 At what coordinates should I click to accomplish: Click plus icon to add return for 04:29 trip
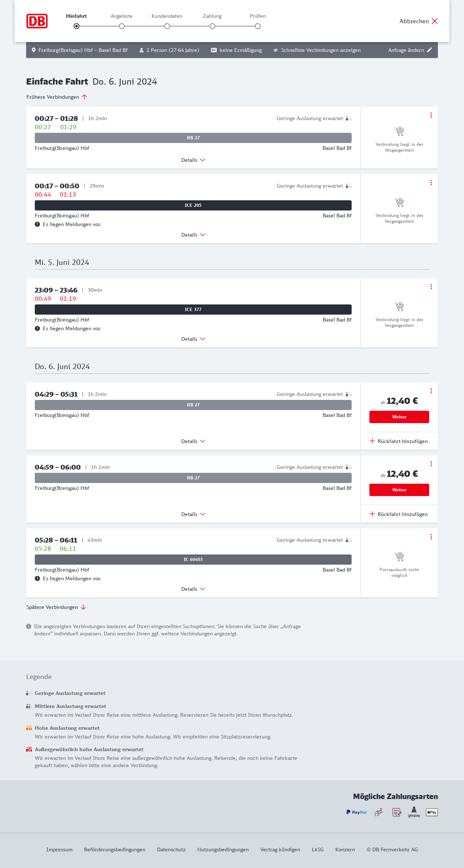click(x=372, y=441)
